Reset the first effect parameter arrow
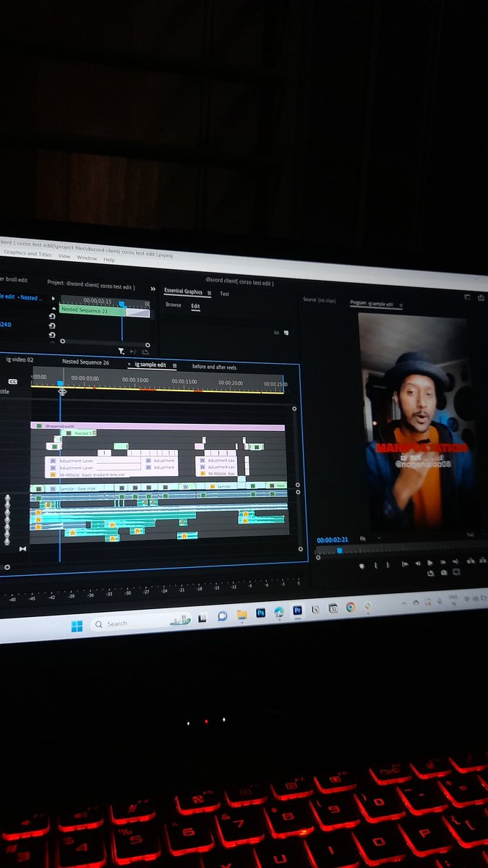The image size is (488, 868). click(52, 317)
